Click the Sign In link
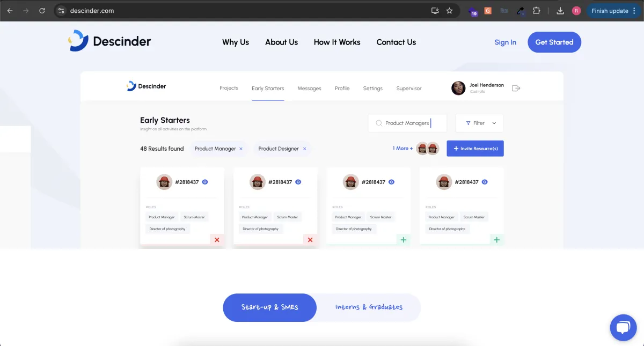 [x=505, y=42]
